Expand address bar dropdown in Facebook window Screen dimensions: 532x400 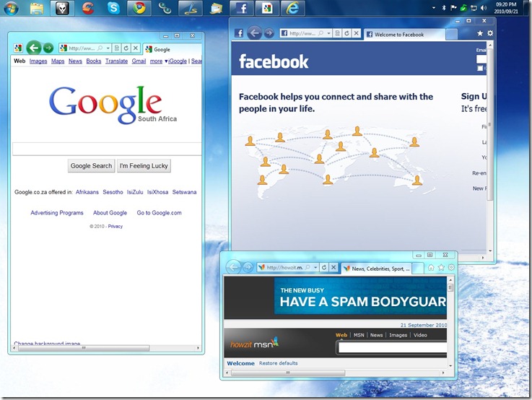pos(328,33)
